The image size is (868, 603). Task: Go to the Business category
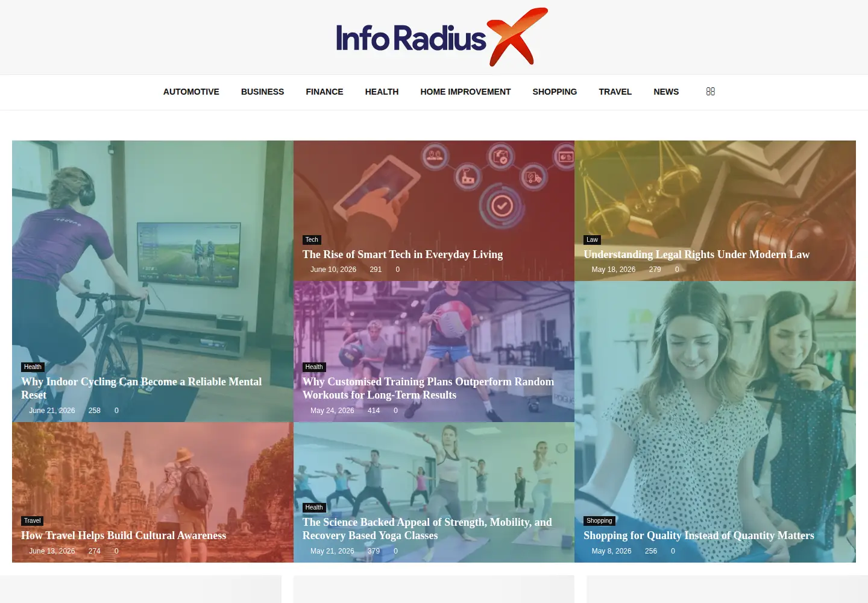(x=262, y=92)
